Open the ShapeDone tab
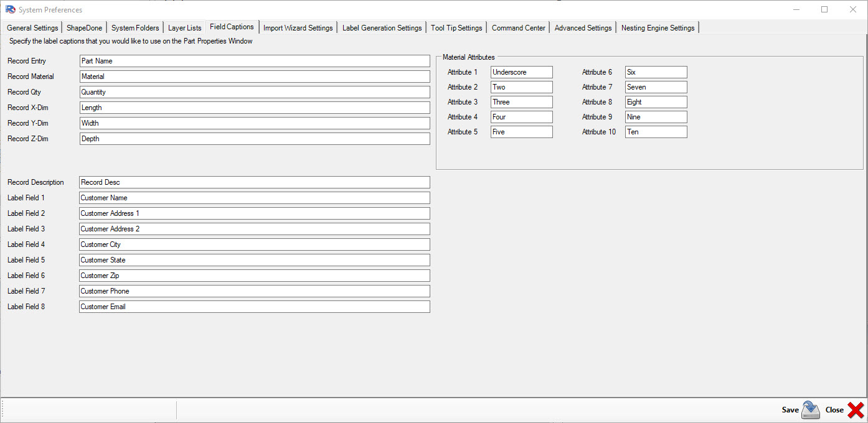 pyautogui.click(x=84, y=27)
